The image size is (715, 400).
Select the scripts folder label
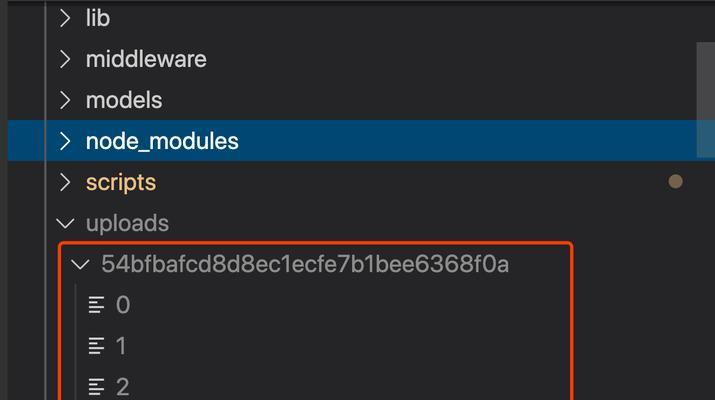(121, 183)
